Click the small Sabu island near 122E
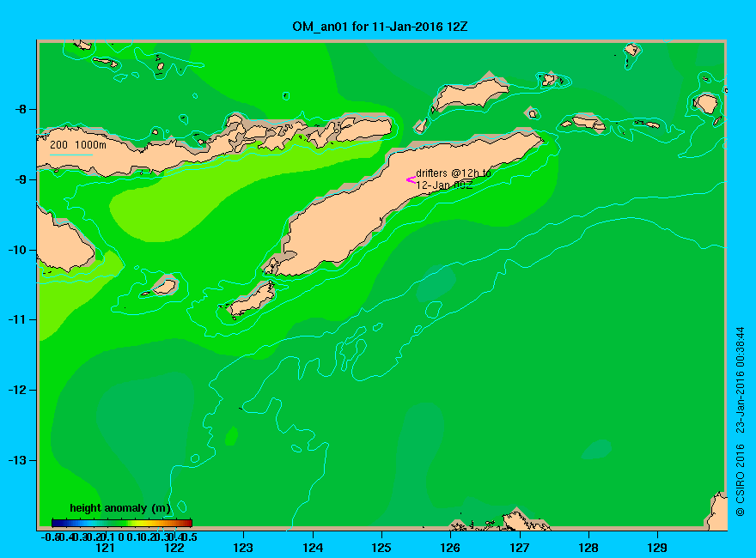 coord(164,287)
